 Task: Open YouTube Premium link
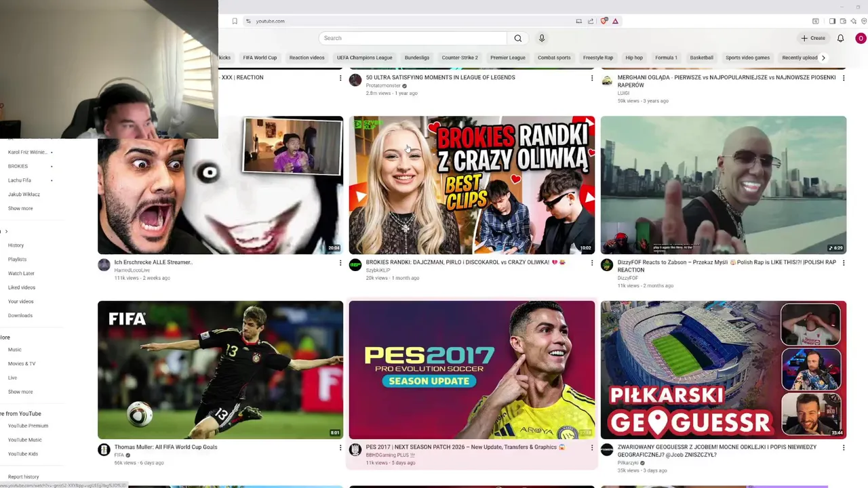tap(28, 426)
